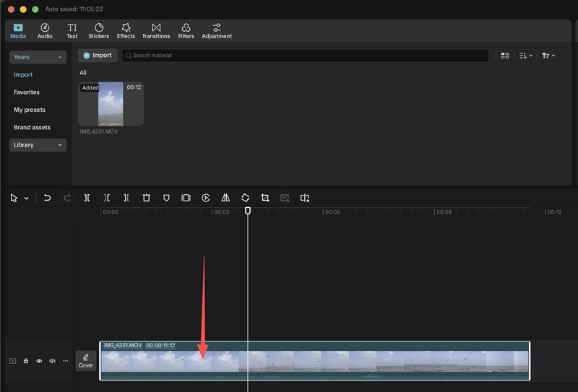Click the main track type icon
Screen dimensions: 578x392
point(13,361)
